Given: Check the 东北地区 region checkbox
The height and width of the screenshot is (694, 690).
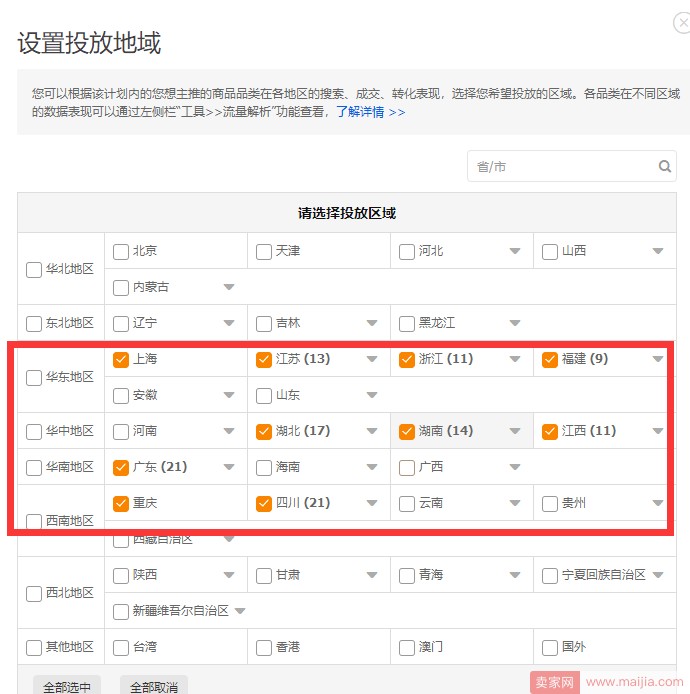Looking at the screenshot, I should (x=34, y=324).
